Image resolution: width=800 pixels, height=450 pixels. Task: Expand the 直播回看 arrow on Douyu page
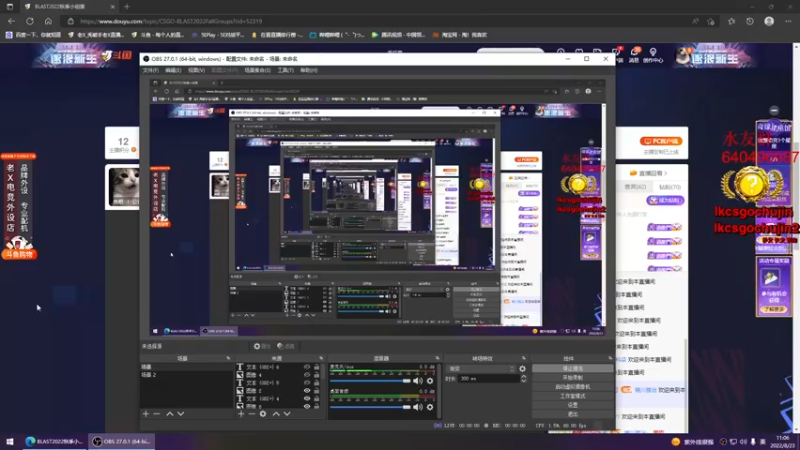click(666, 173)
